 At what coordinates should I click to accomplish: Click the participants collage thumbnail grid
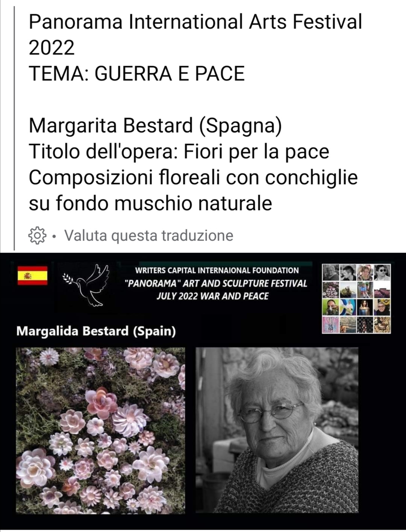(x=356, y=299)
